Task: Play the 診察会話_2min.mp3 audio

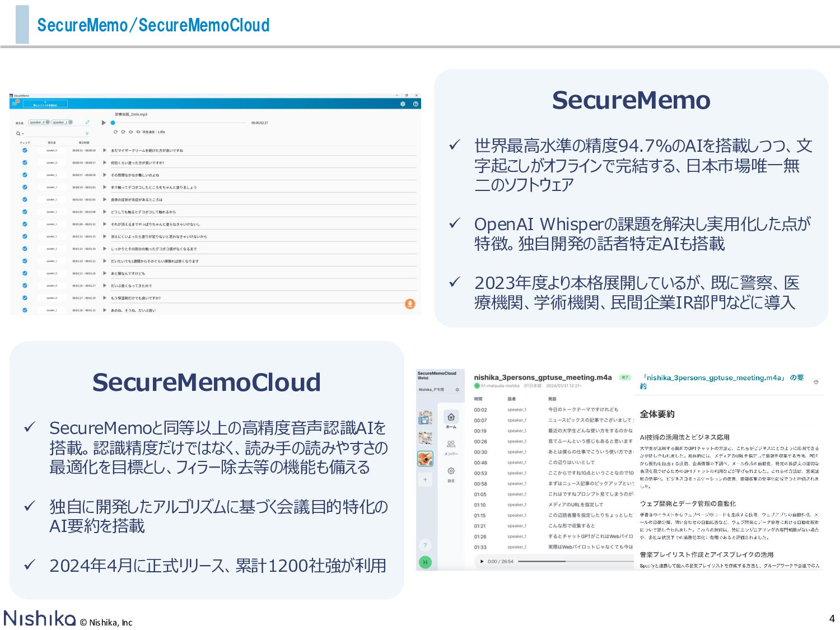Action: pos(104,123)
